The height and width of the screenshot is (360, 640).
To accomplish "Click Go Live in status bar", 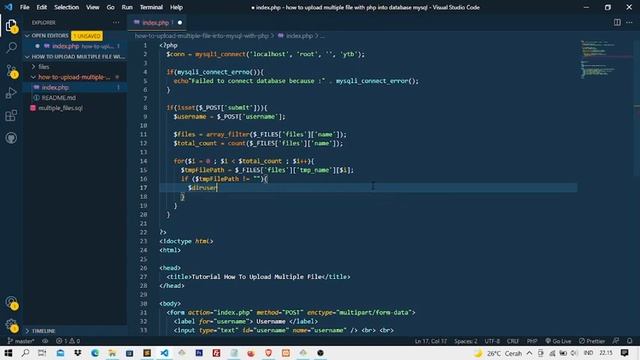I will click(x=558, y=341).
